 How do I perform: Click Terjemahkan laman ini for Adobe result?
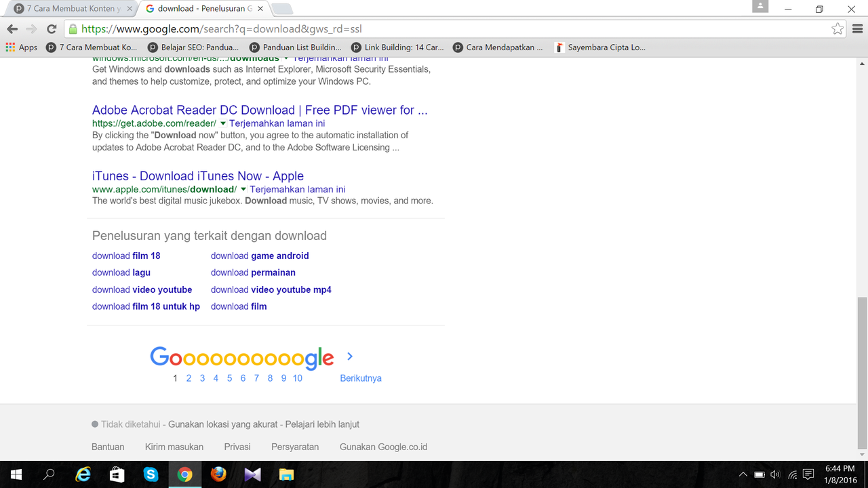(277, 123)
